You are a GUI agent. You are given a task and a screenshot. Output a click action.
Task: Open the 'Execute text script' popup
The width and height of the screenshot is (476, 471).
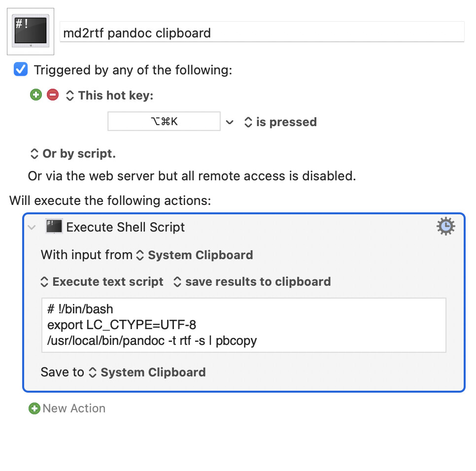click(102, 282)
